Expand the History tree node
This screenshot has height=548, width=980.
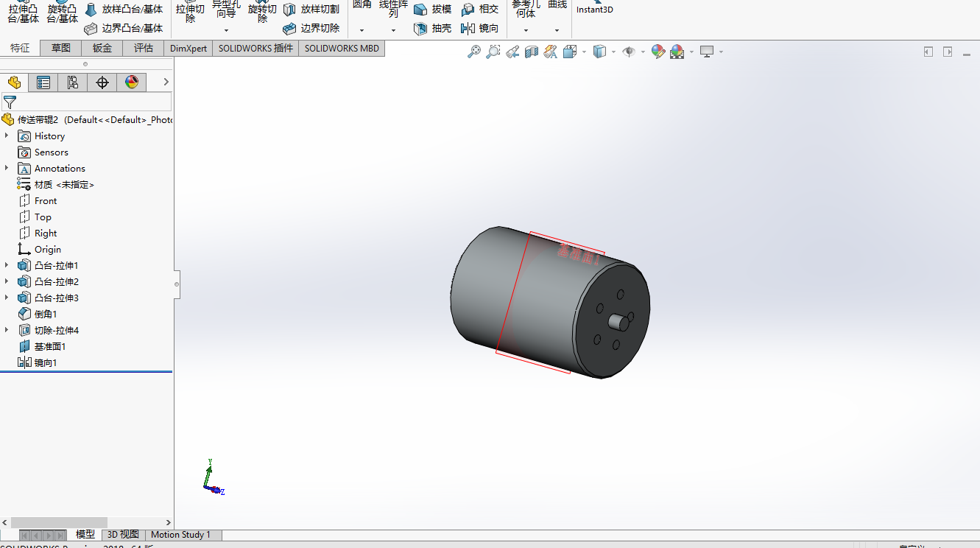point(7,136)
